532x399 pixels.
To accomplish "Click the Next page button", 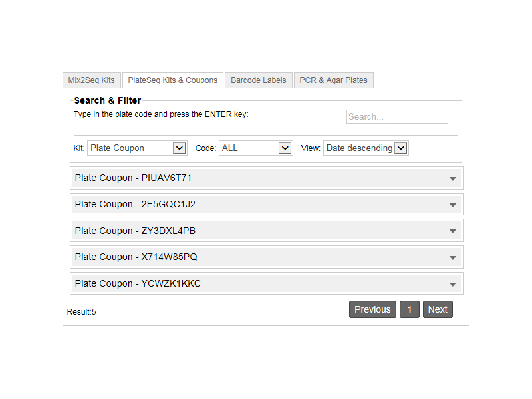I will tap(438, 309).
